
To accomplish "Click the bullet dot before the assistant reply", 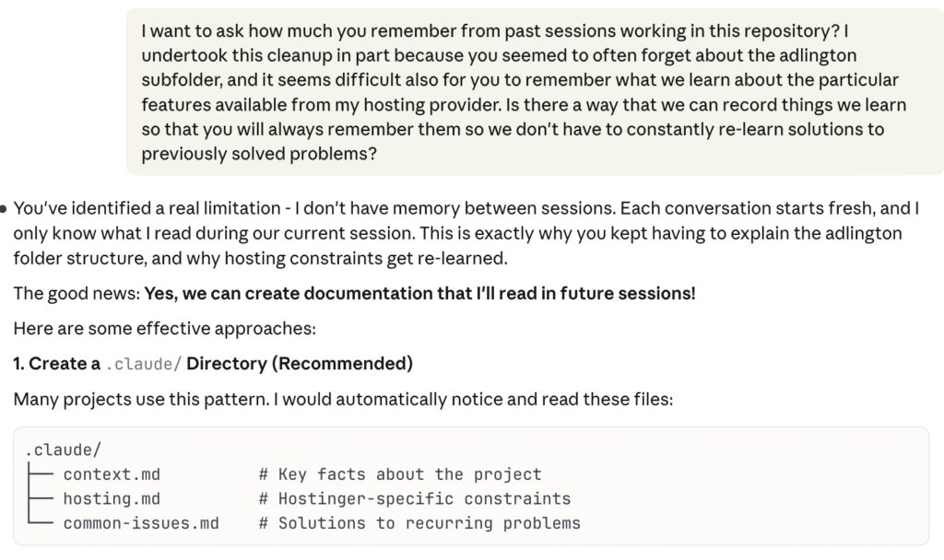I will pos(6,209).
